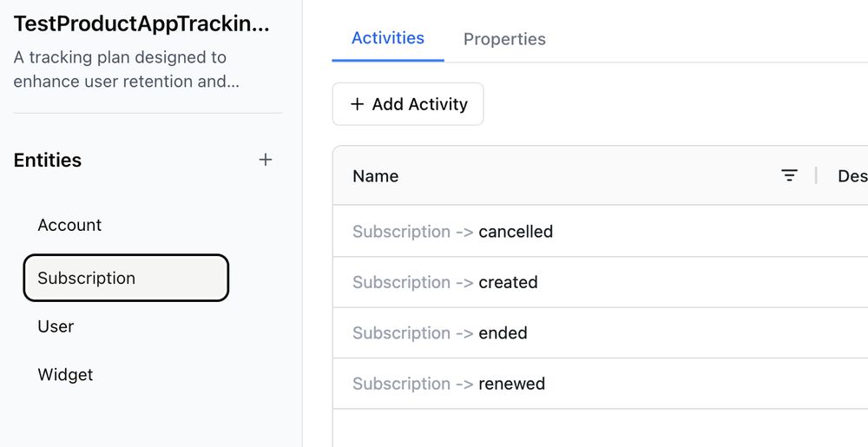Screen dimensions: 868x447
Task: Add a new entity with the plus icon
Action: pyautogui.click(x=266, y=160)
